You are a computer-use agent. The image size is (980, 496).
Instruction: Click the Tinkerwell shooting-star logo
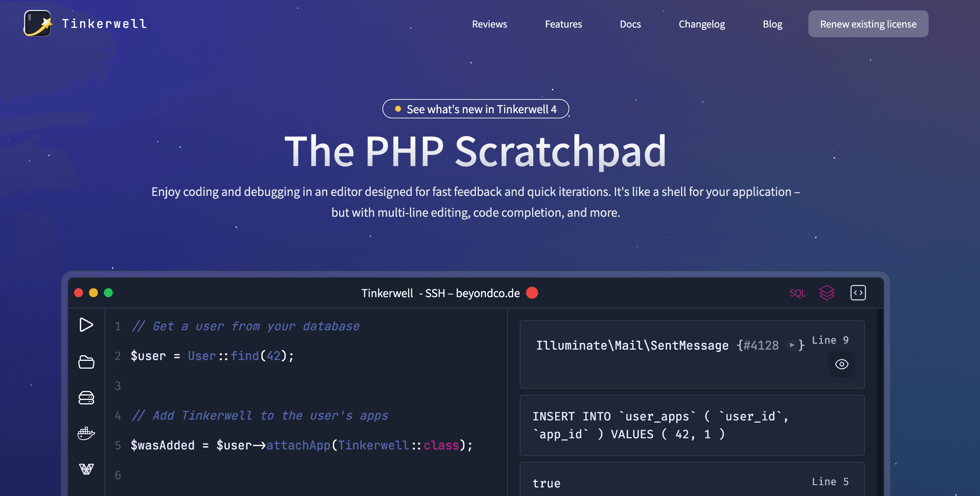tap(38, 23)
